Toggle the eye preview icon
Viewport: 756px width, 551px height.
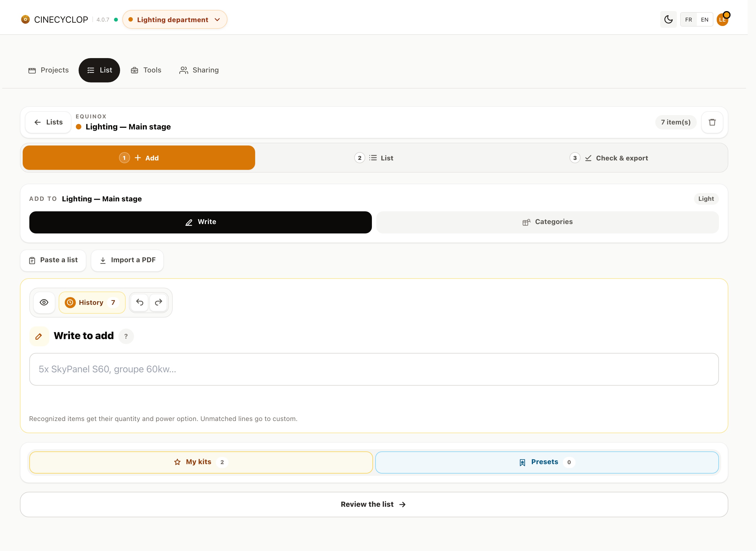pos(44,303)
